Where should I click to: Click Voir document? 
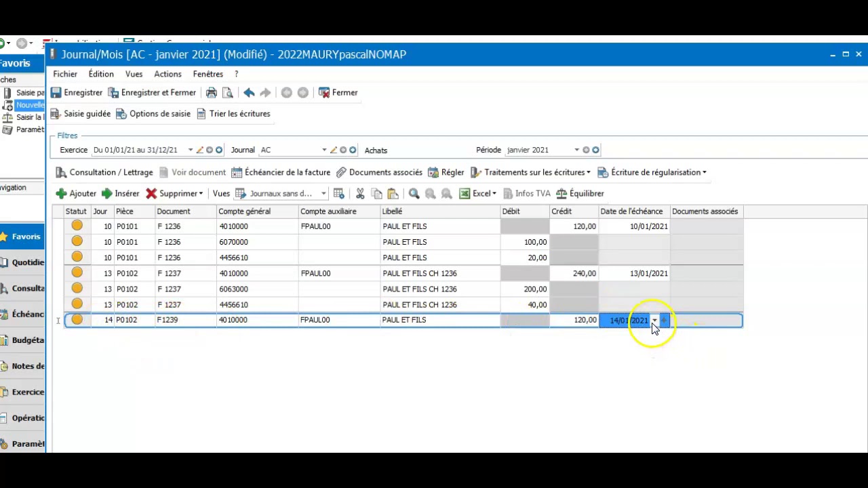(x=193, y=172)
